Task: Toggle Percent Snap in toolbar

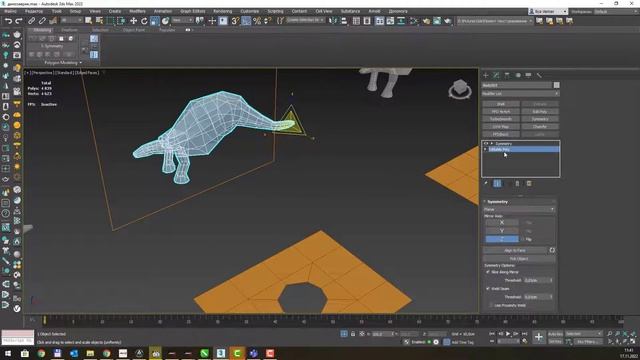Action: pos(257,21)
